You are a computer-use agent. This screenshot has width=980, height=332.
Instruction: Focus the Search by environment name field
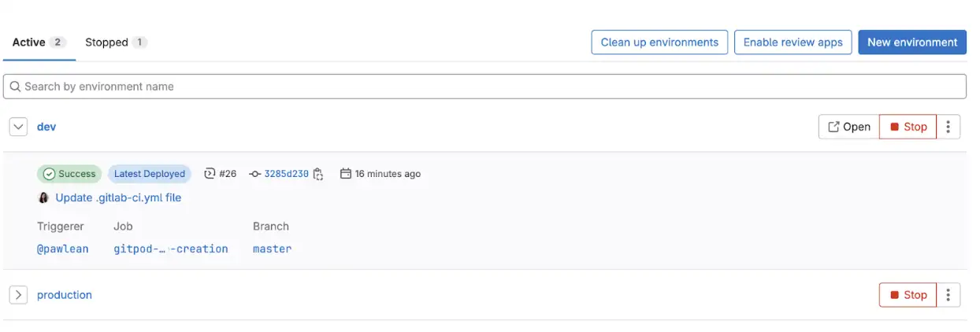(x=484, y=87)
